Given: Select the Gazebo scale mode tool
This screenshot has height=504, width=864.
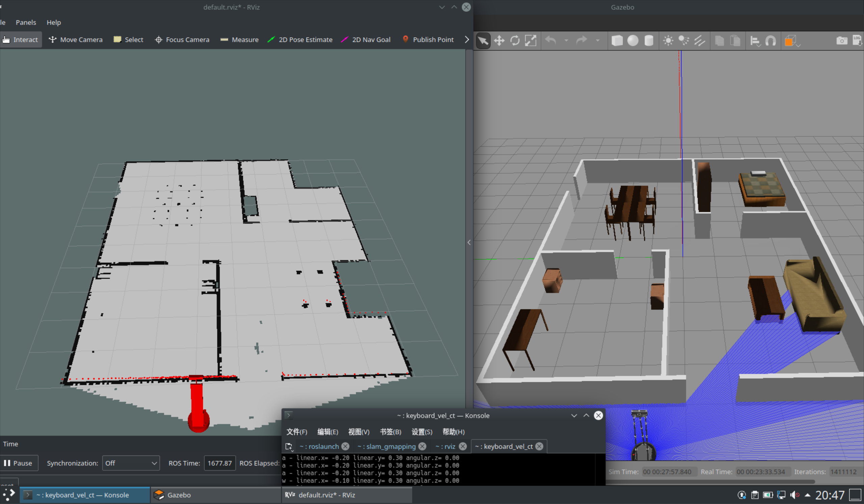Looking at the screenshot, I should [x=531, y=41].
